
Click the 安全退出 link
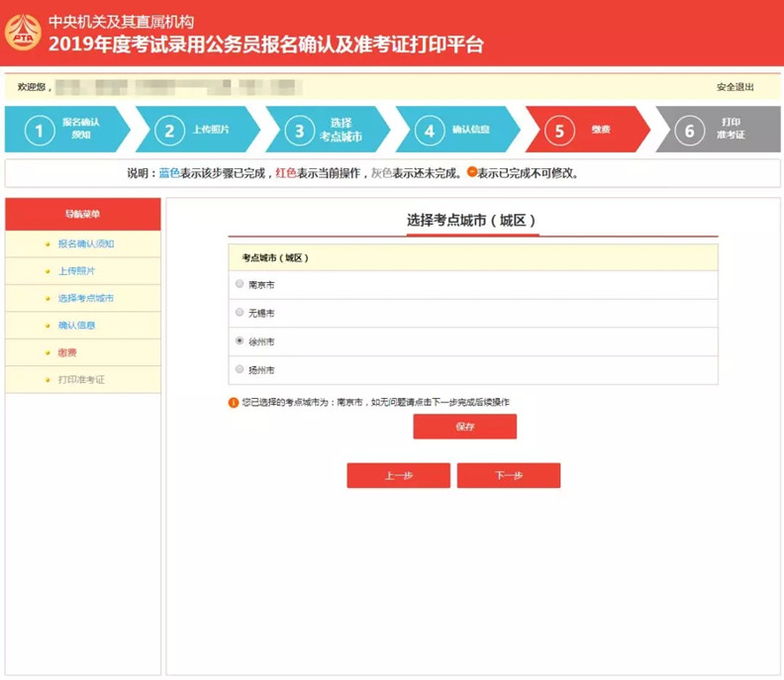tap(735, 87)
